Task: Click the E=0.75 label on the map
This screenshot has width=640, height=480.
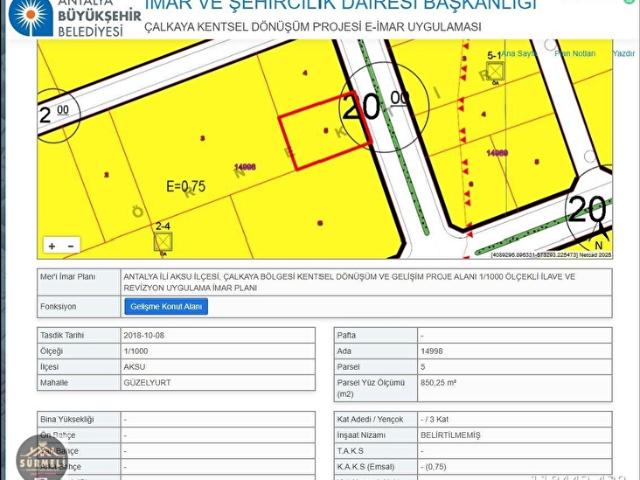Action: 186,186
